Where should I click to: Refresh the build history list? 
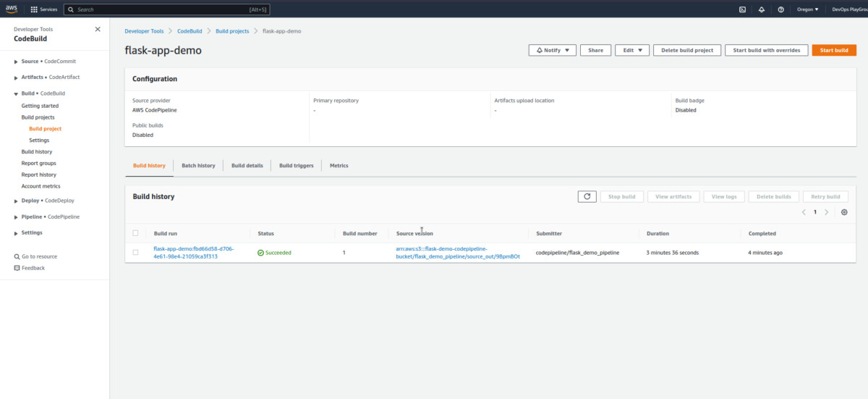[587, 196]
